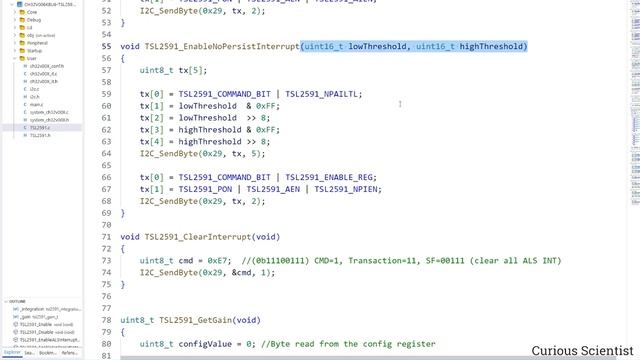Screen dimensions: 640x360
Task: Go to TSL2591_EnableALSInterrupt in outline
Action: click(x=49, y=340)
